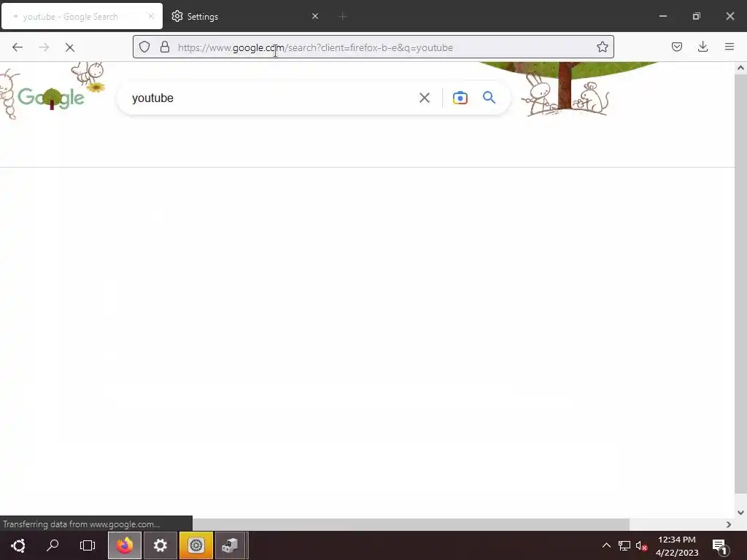Open the Downloads panel
This screenshot has width=747, height=560.
(x=703, y=47)
